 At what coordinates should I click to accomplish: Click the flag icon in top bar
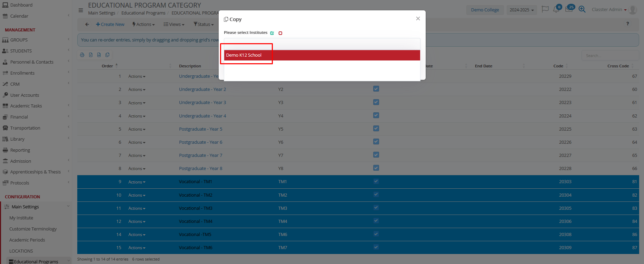tap(545, 9)
